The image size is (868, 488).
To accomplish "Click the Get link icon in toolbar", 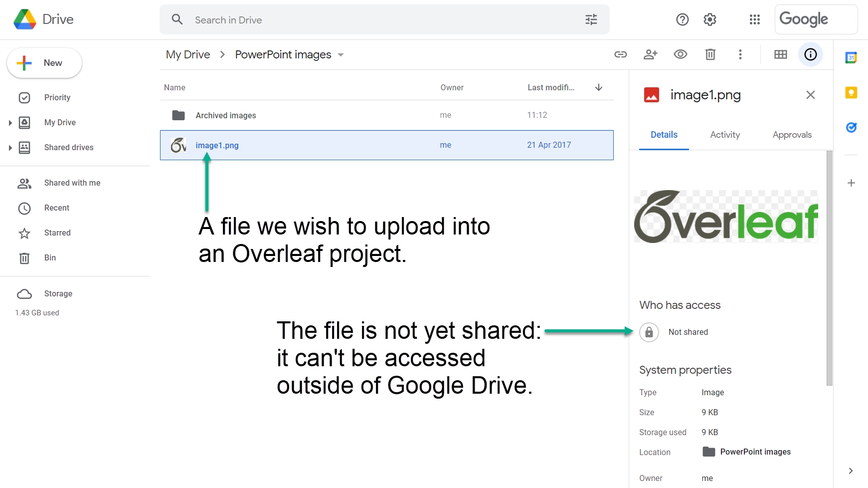I will [x=620, y=54].
